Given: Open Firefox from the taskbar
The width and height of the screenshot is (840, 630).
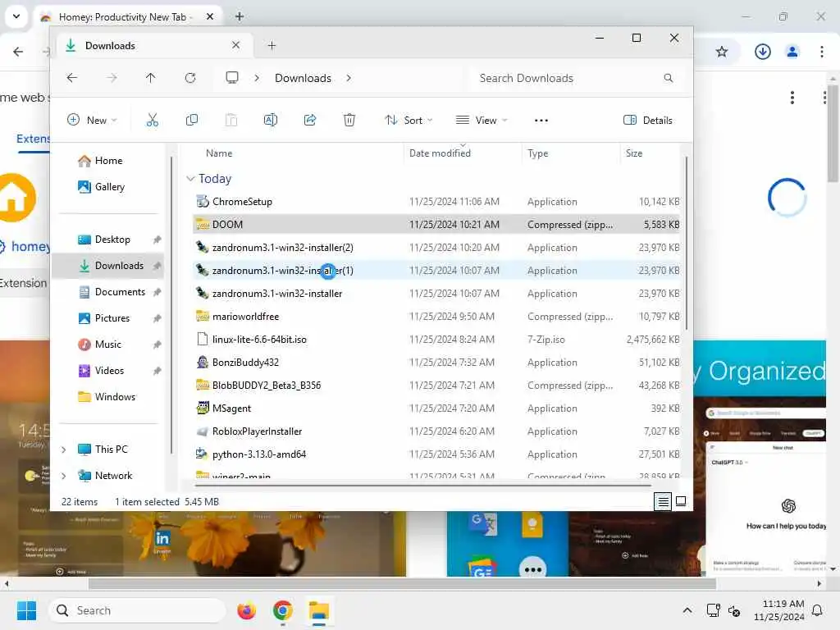Looking at the screenshot, I should pos(246,610).
